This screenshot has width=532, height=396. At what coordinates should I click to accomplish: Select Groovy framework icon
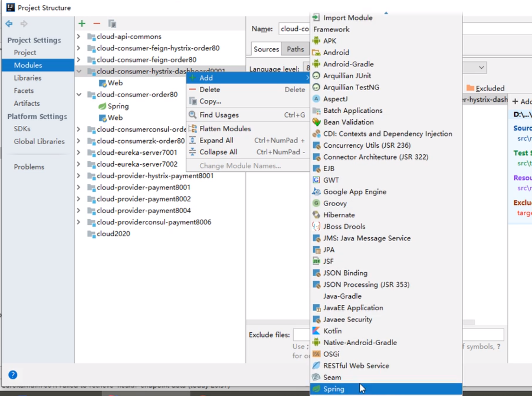(x=316, y=203)
